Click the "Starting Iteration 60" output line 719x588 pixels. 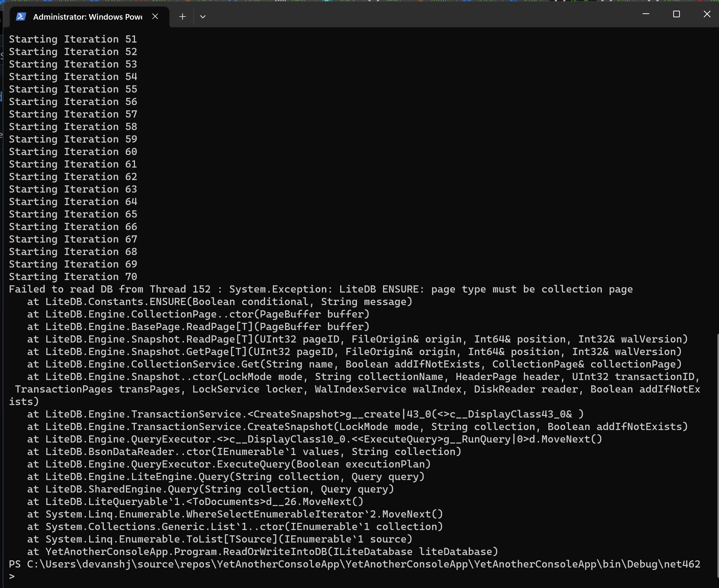[73, 152]
